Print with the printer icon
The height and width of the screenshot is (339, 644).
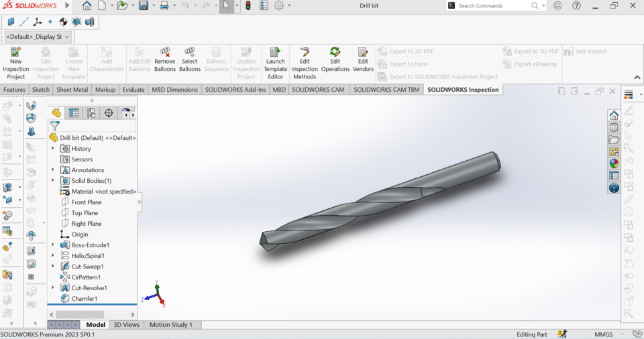[164, 6]
